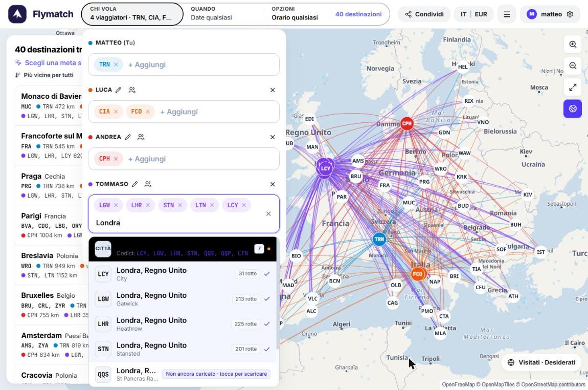Toggle the globe view button
The image size is (588, 390).
point(573,109)
